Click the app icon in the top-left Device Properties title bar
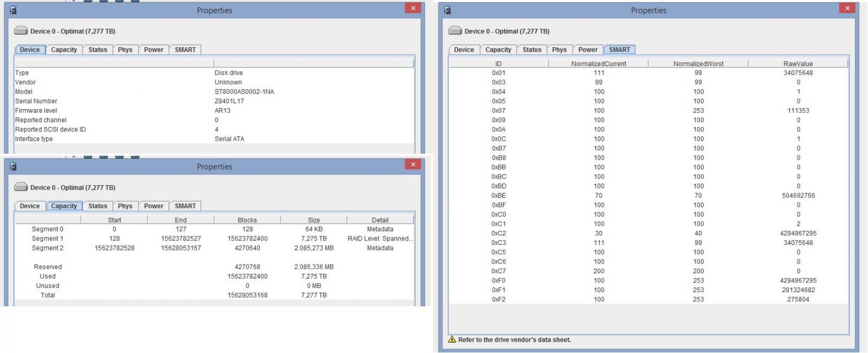The image size is (868, 353). [x=14, y=10]
